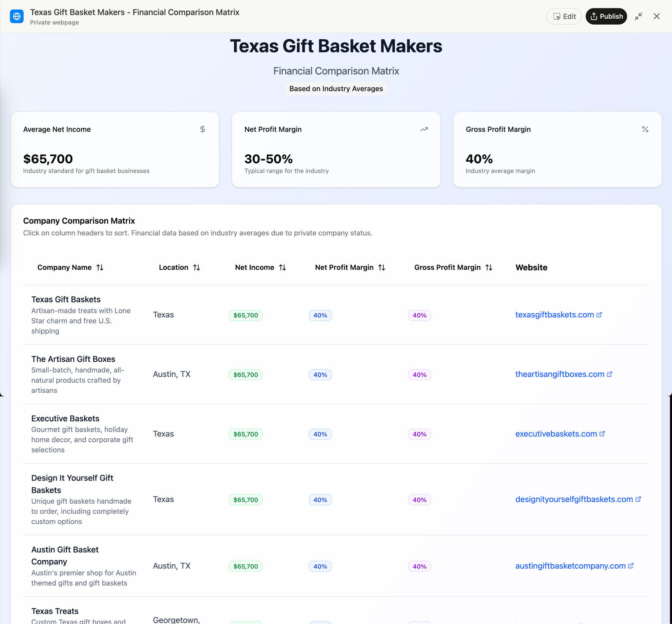
Task: Click sort arrows next to Net Profit Margin
Action: point(382,268)
